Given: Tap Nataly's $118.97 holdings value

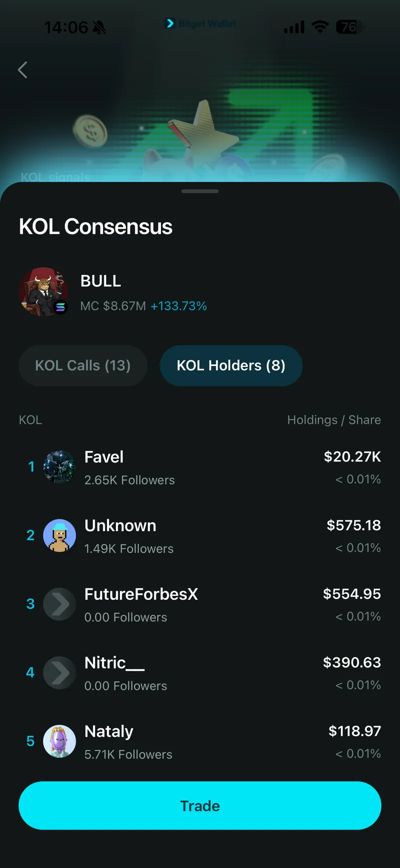Looking at the screenshot, I should [x=354, y=731].
